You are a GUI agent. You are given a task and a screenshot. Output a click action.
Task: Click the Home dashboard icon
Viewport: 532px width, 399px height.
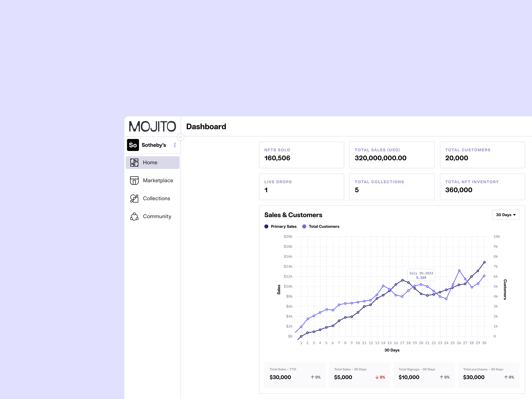click(134, 163)
